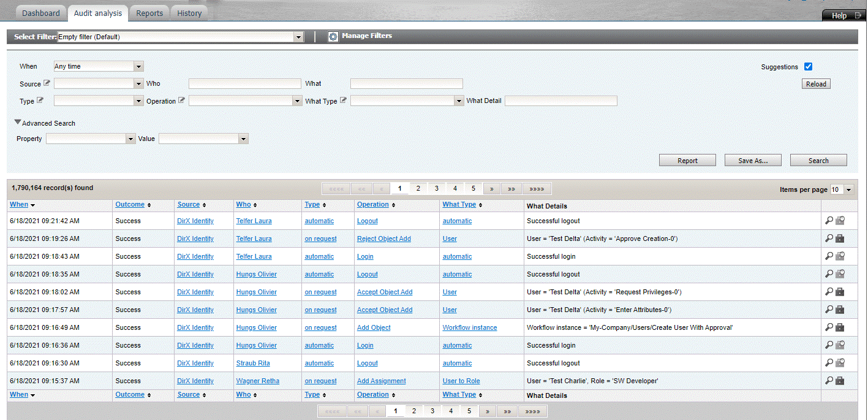Screen dimensions: 868x420
Task: Change Items per page dropdown
Action: (x=848, y=190)
